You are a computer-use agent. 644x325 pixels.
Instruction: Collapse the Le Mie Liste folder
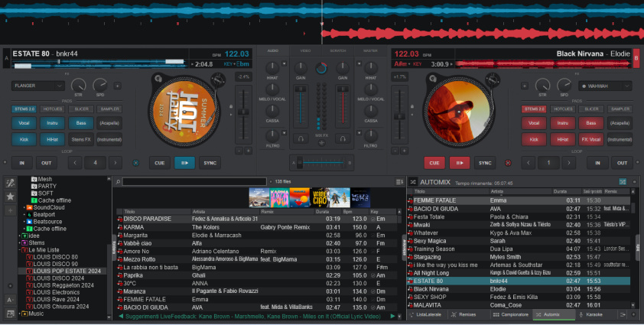point(19,250)
